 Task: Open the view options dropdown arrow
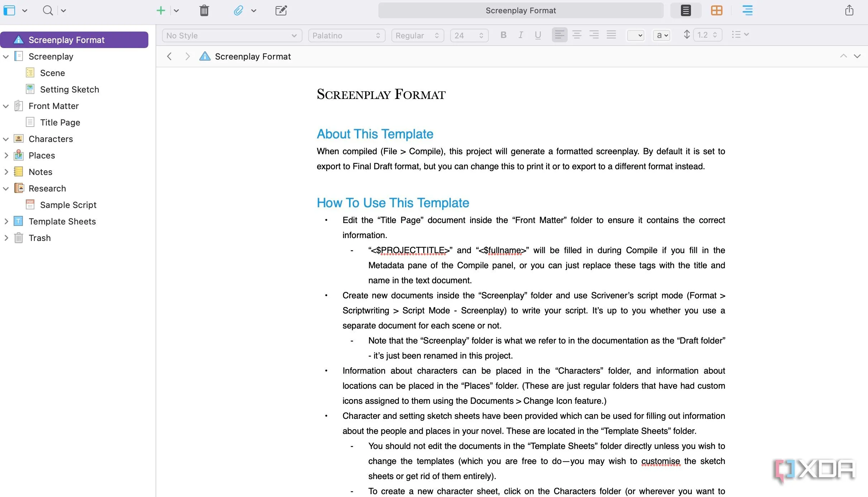point(25,11)
